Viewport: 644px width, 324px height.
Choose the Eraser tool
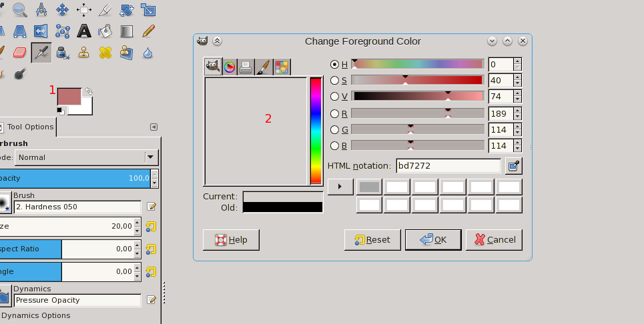coord(19,52)
